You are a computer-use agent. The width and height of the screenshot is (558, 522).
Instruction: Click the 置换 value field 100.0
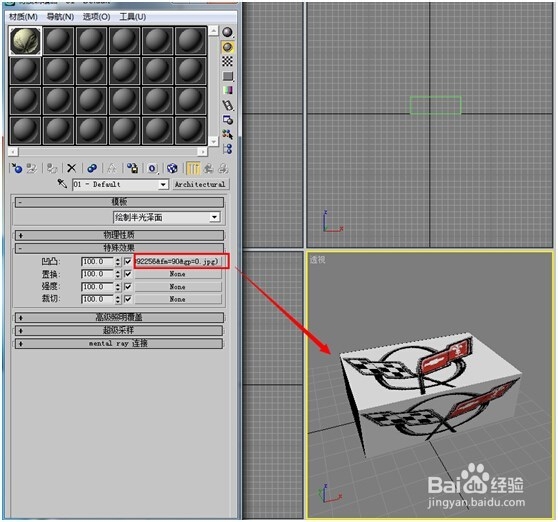(98, 274)
